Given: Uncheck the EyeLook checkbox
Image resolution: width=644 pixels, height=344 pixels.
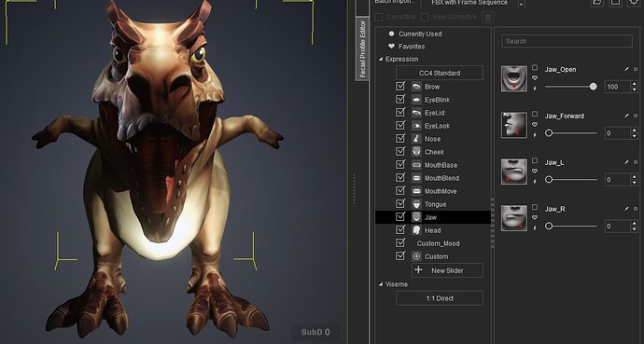Looking at the screenshot, I should 400,126.
